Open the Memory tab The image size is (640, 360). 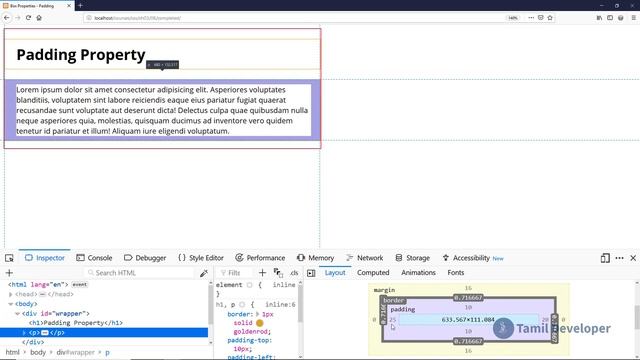(x=316, y=258)
